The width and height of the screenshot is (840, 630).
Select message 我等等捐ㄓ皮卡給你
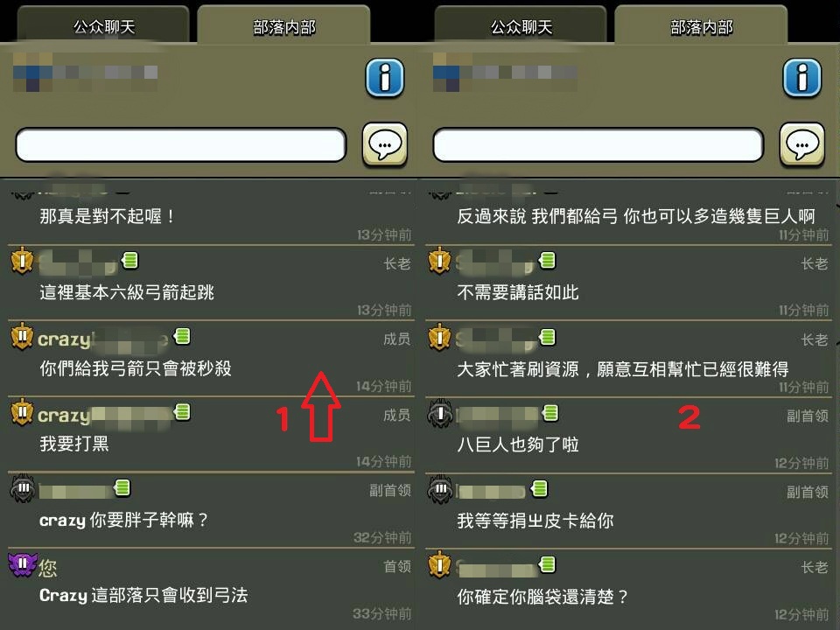(x=535, y=520)
